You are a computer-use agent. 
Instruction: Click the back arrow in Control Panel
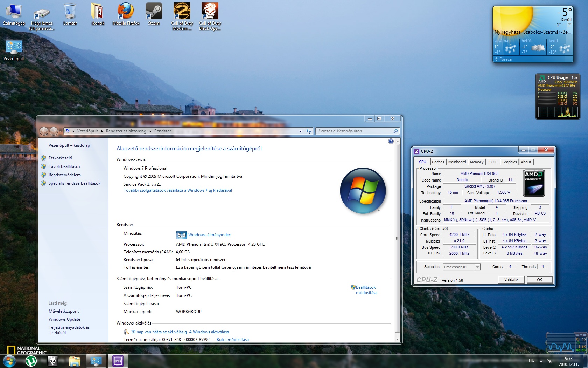tap(44, 131)
